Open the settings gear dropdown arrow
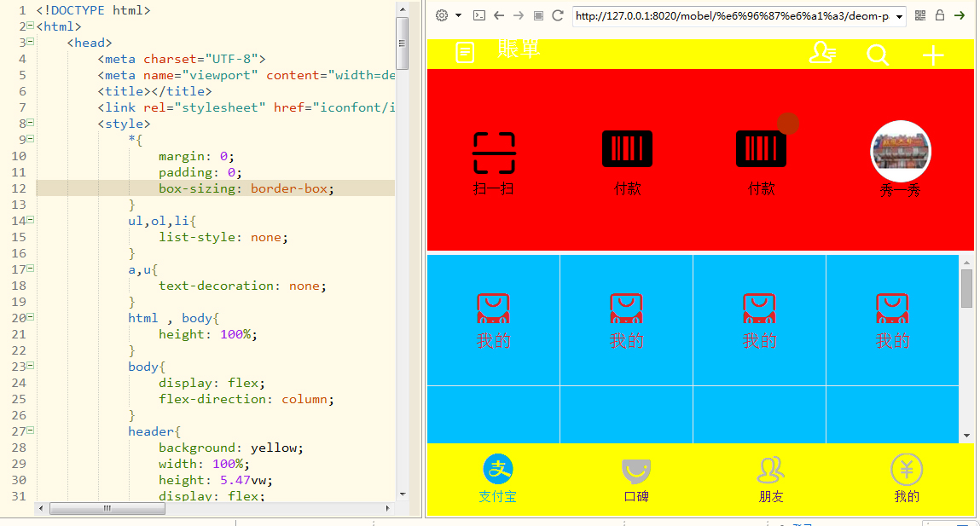This screenshot has width=980, height=526. pos(458,15)
